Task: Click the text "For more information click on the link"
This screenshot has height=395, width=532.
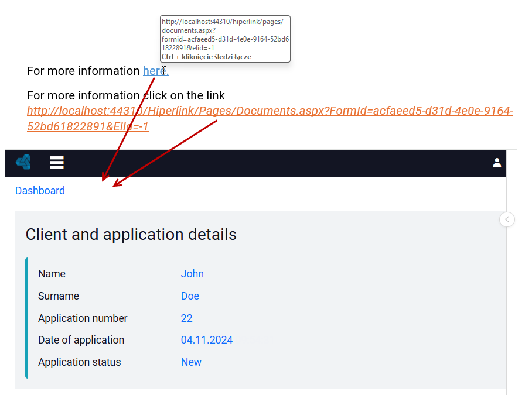Action: point(126,95)
